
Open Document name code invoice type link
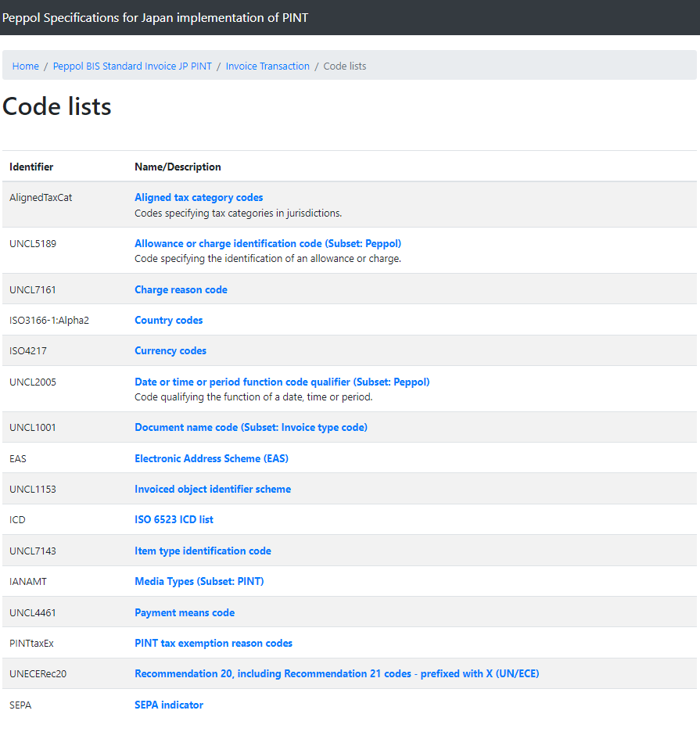[x=251, y=428]
